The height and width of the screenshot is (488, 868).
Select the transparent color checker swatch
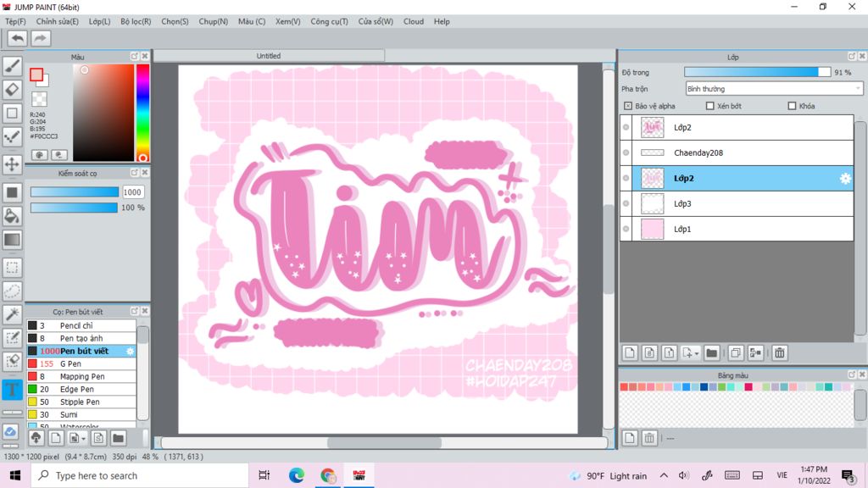click(39, 99)
